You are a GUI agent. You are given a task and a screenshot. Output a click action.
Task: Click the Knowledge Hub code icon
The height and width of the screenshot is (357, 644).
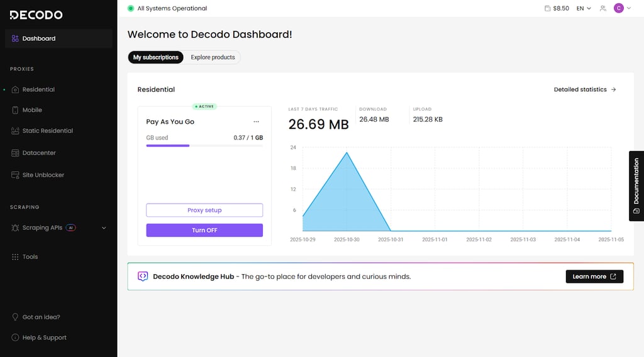click(x=143, y=276)
